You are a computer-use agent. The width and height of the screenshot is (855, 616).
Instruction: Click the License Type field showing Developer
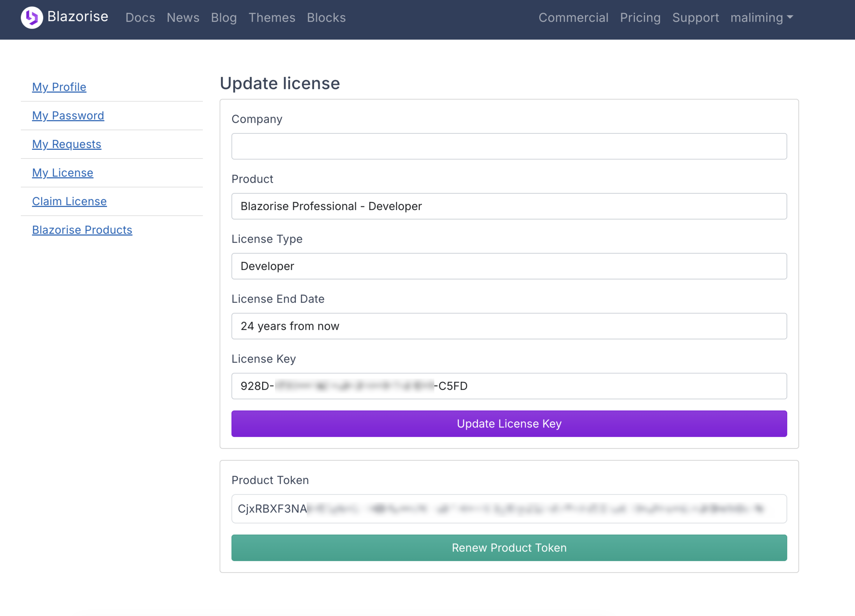point(509,266)
